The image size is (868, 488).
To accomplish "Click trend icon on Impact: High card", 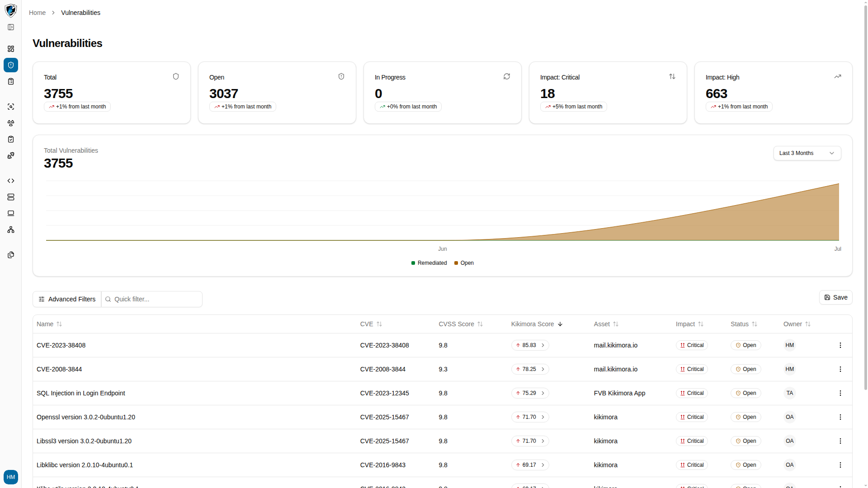I will coord(838,76).
